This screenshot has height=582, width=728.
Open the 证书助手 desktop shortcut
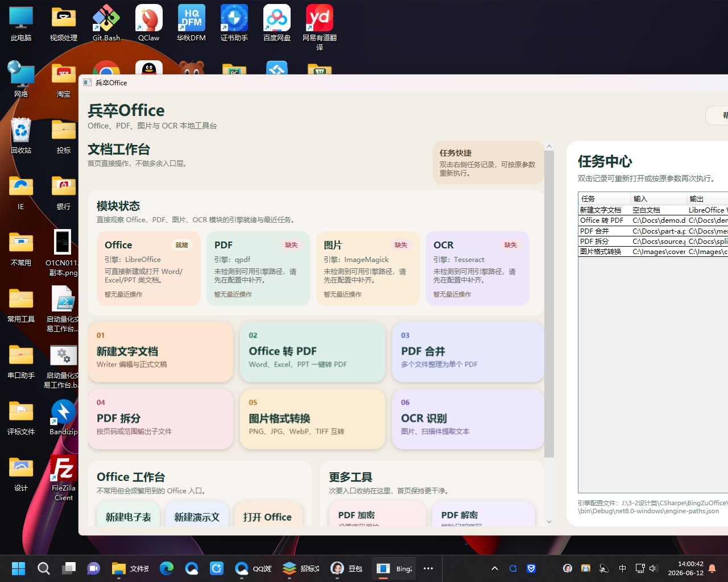(x=234, y=23)
